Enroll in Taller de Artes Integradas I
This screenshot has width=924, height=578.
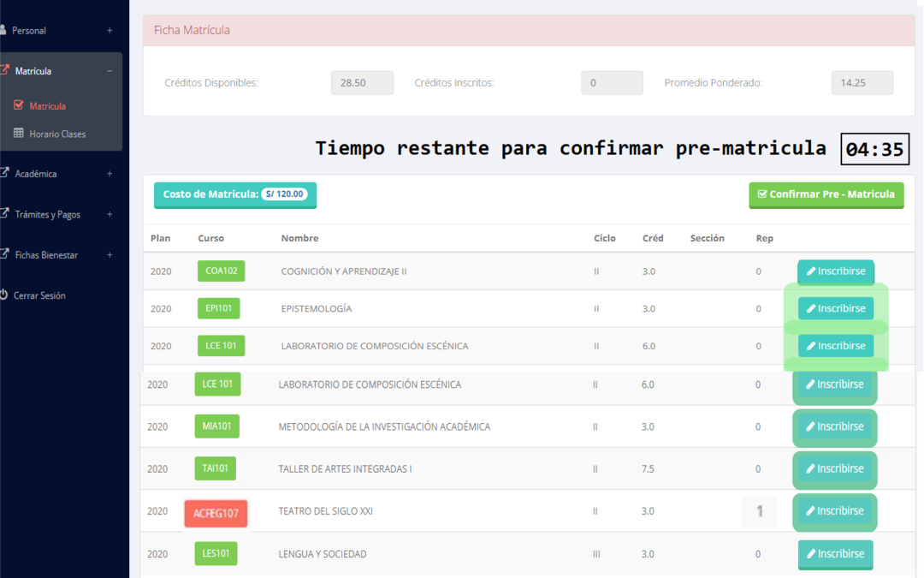point(835,469)
